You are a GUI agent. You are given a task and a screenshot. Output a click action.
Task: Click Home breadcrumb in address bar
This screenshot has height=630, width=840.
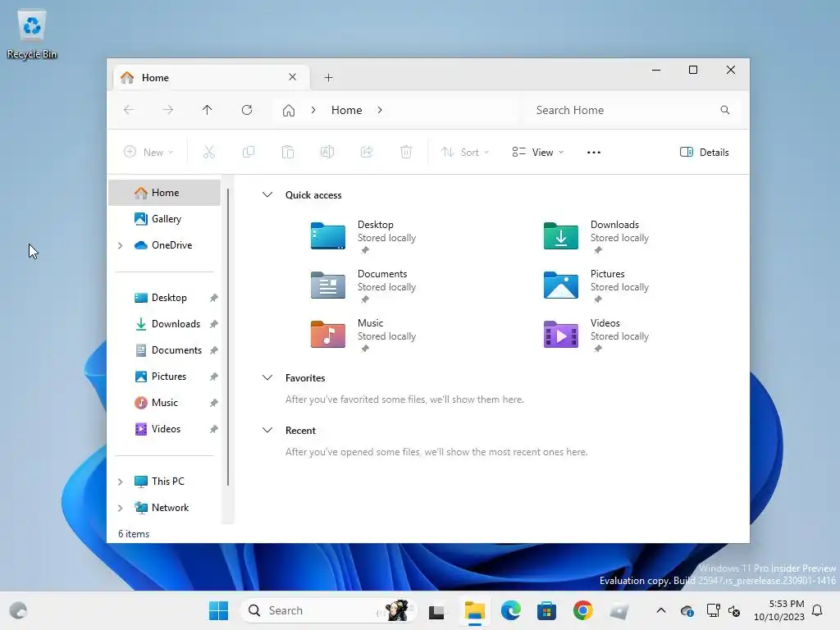pyautogui.click(x=347, y=110)
